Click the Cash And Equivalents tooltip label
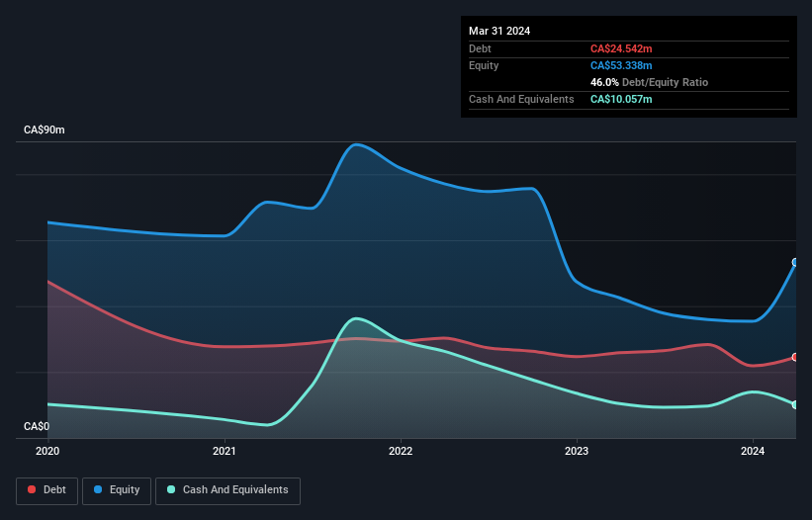 (x=521, y=99)
